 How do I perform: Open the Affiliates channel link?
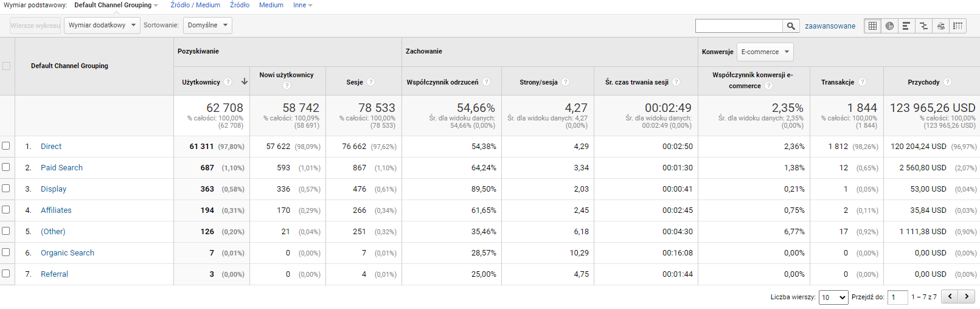56,210
